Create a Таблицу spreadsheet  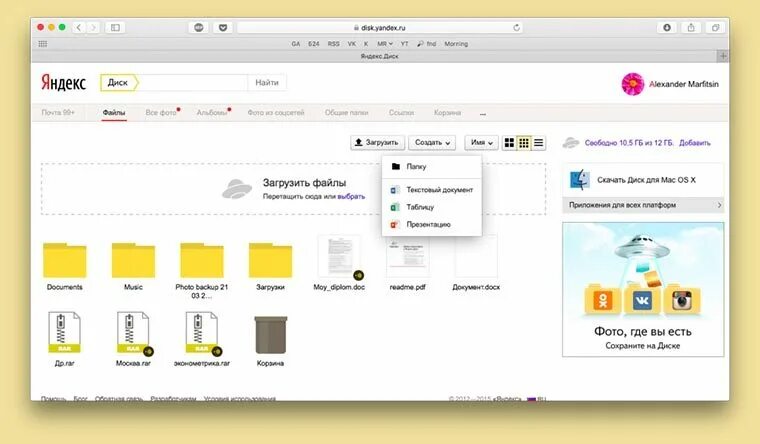coord(431,207)
